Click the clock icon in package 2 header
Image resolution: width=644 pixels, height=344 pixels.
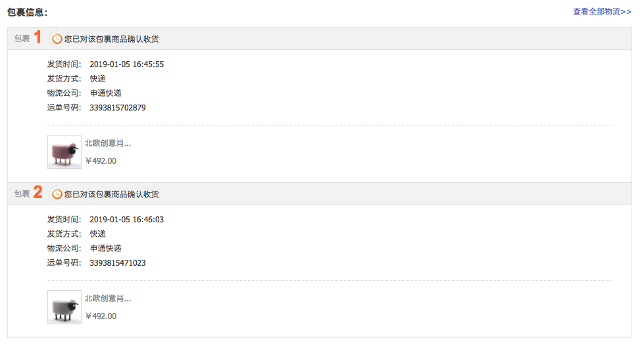click(57, 194)
